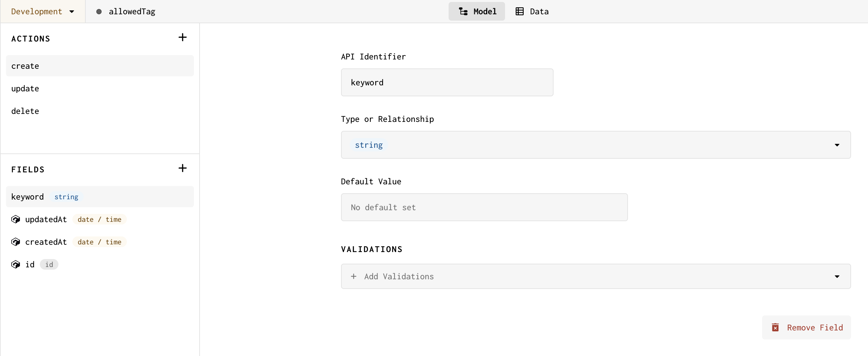The image size is (868, 356).
Task: Click the add Fields plus icon
Action: pyautogui.click(x=182, y=168)
